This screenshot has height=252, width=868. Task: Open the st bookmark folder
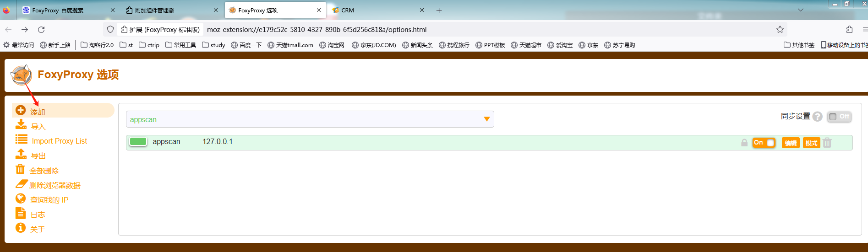pyautogui.click(x=126, y=45)
